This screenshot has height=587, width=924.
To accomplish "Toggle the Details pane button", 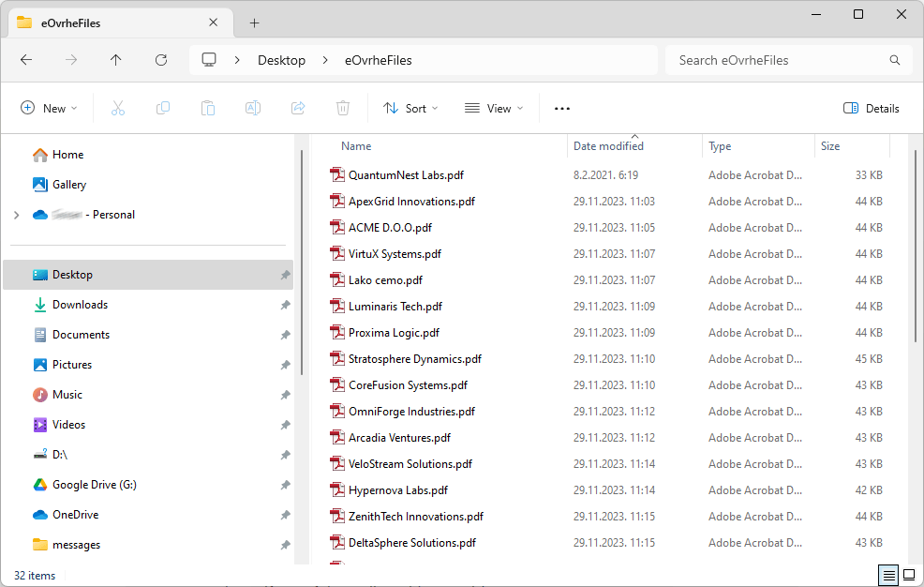I will pyautogui.click(x=871, y=108).
